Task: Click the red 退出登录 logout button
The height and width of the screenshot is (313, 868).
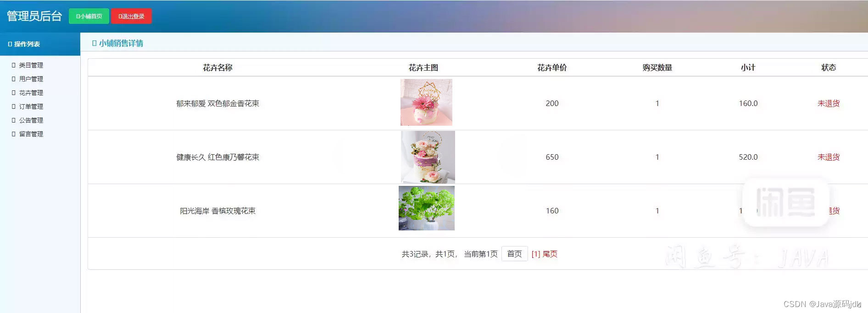Action: pyautogui.click(x=131, y=16)
